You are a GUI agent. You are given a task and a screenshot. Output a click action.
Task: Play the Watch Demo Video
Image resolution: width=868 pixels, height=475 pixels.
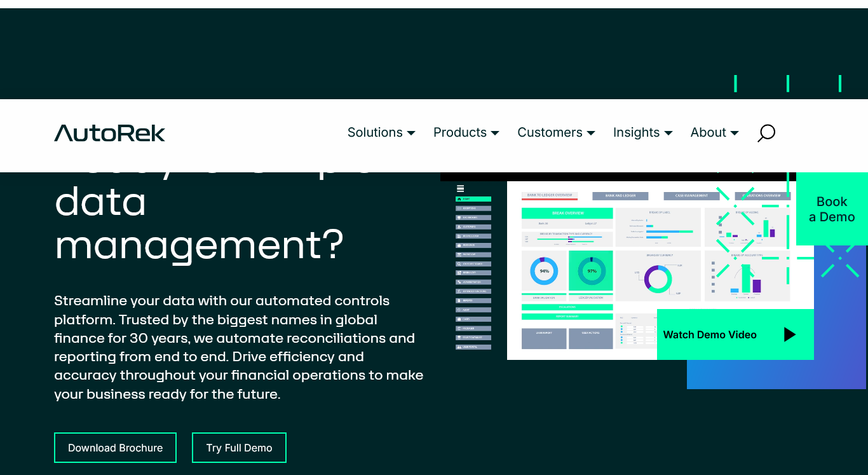click(735, 334)
